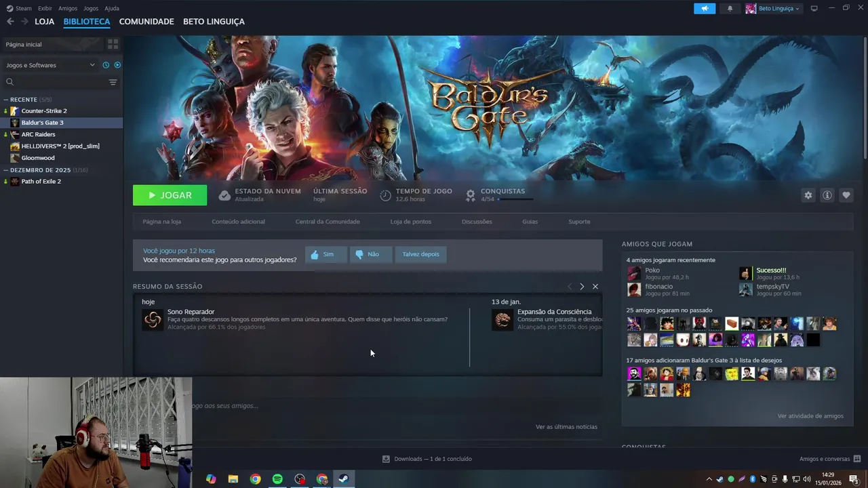
Task: Open File Explorer from taskbar
Action: click(233, 479)
